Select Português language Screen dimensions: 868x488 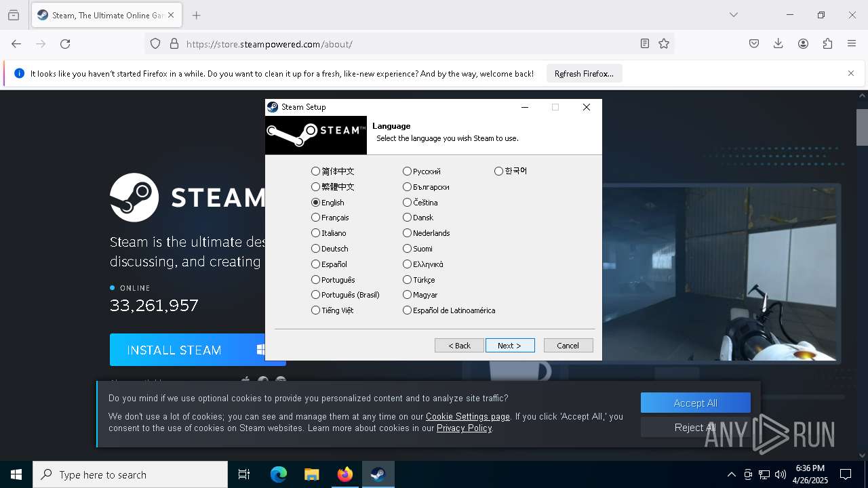tap(333, 280)
